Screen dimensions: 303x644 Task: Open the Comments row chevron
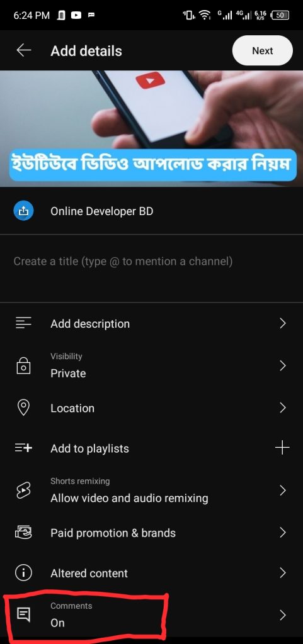click(283, 615)
